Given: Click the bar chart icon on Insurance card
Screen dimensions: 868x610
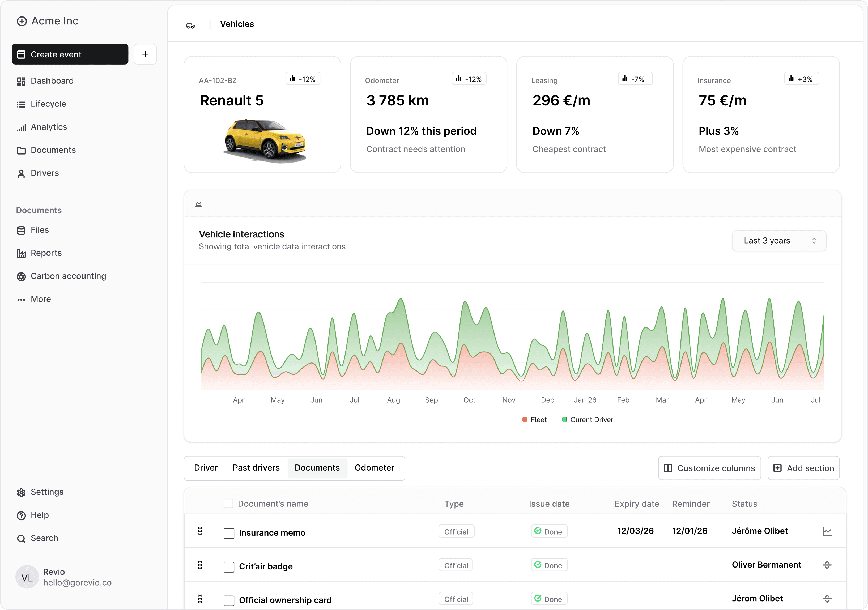Looking at the screenshot, I should [x=791, y=79].
